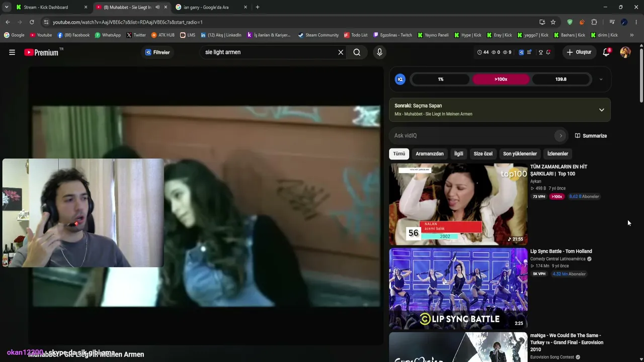Open YouTube notifications bell
The image size is (644, 362).
coord(606,52)
